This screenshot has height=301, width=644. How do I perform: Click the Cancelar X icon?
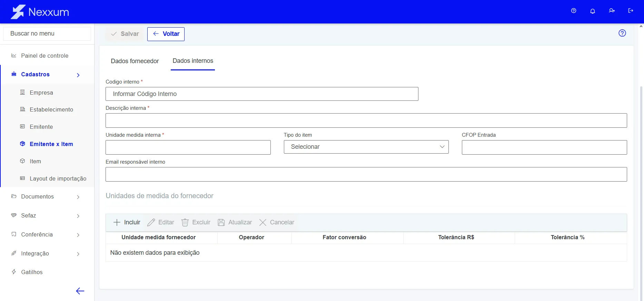coord(263,222)
